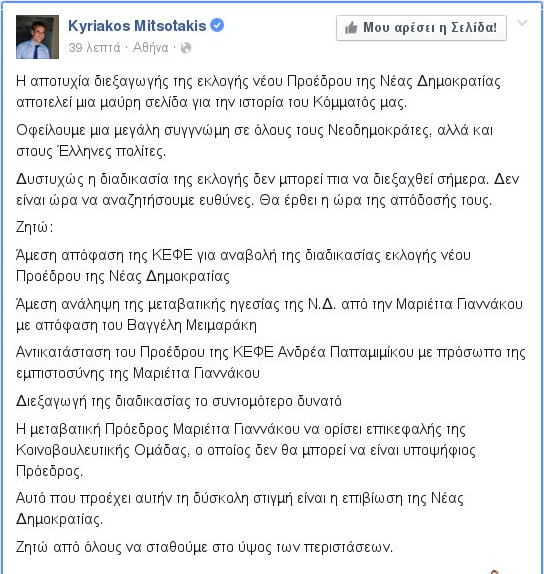Click line 'Διεξαγωγή της διαδικασίας το συντομότερο'
Screen dimensions: 544x574
click(179, 402)
